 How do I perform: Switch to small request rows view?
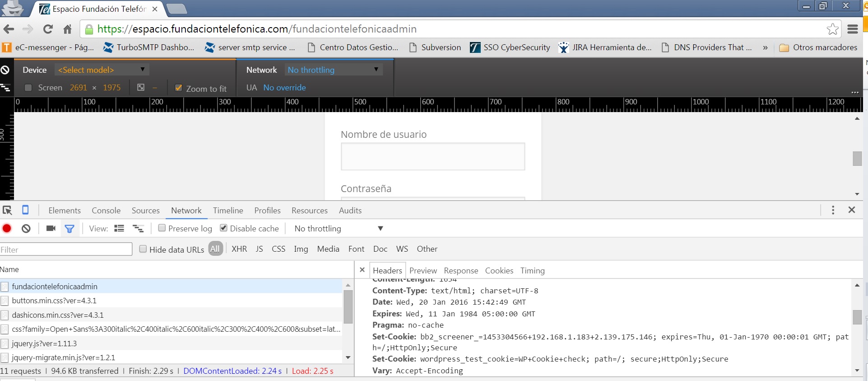pyautogui.click(x=138, y=228)
